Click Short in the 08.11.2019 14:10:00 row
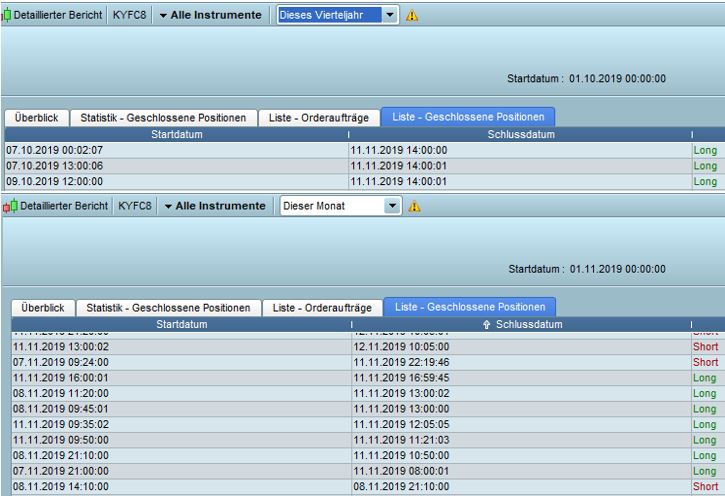The image size is (725, 496). coord(706,487)
